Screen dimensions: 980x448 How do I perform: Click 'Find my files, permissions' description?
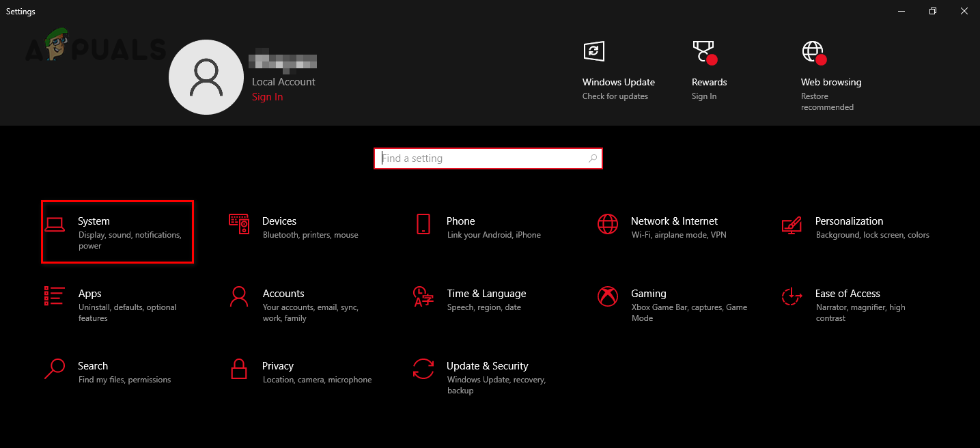point(125,380)
